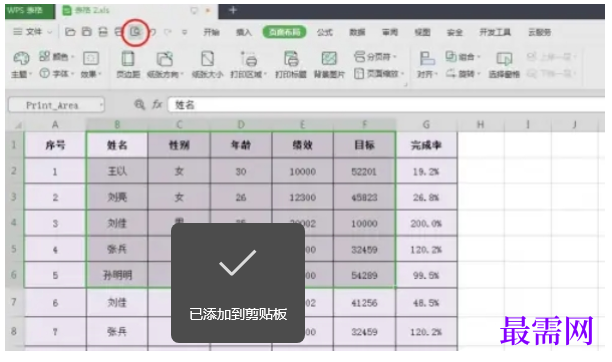612x362 pixels.
Task: Select row header 1
Action: pos(14,145)
